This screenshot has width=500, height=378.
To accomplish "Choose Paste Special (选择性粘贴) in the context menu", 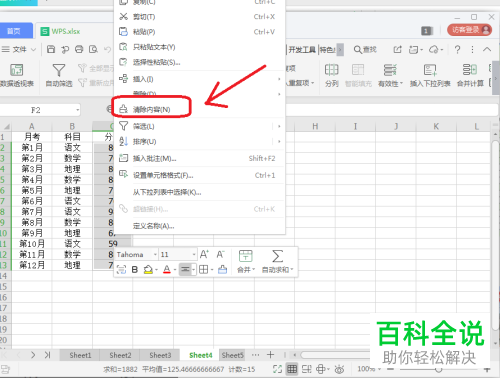I will pyautogui.click(x=200, y=62).
